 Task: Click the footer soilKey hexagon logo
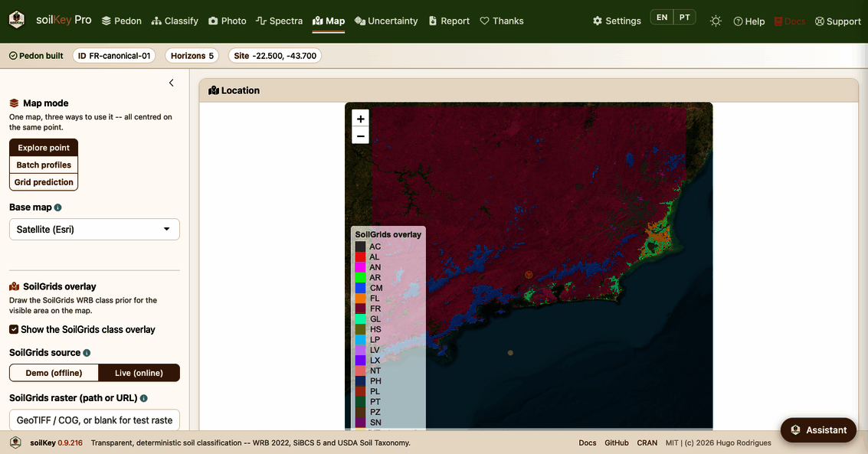(x=15, y=443)
